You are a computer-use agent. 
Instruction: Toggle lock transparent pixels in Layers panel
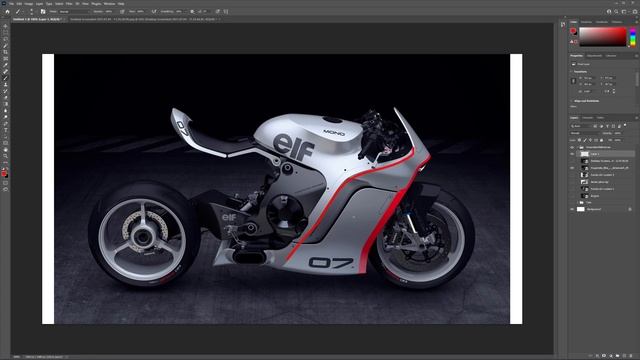(x=579, y=140)
